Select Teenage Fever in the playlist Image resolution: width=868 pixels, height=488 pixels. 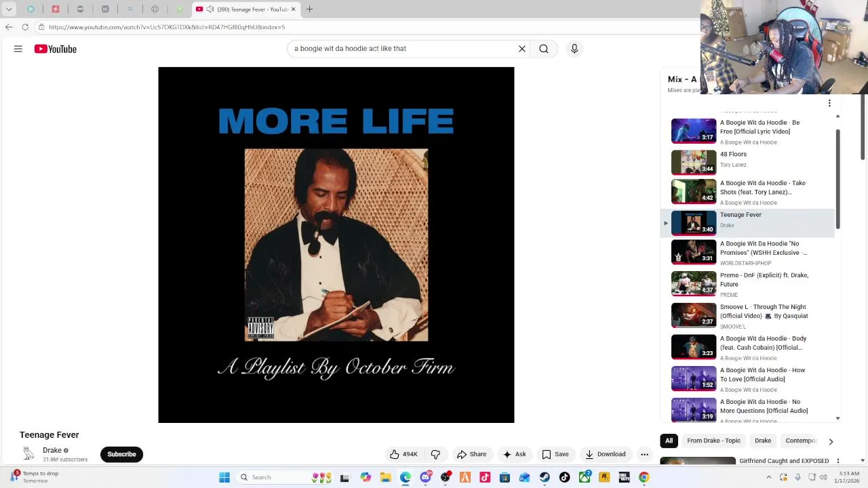[x=747, y=222]
